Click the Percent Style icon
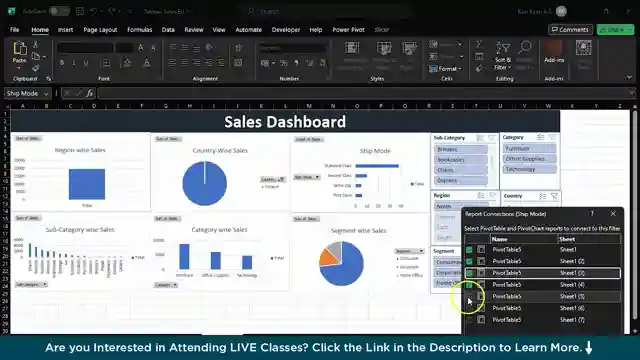This screenshot has height=360, width=640. [284, 63]
